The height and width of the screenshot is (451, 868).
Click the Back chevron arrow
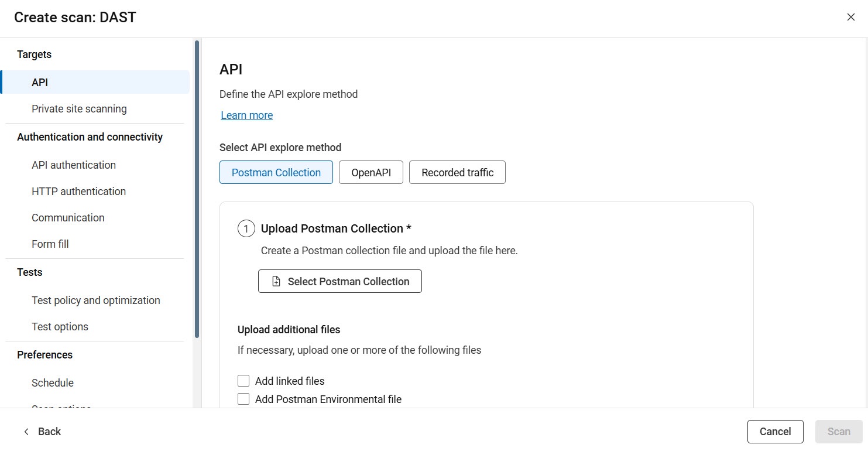tap(26, 431)
